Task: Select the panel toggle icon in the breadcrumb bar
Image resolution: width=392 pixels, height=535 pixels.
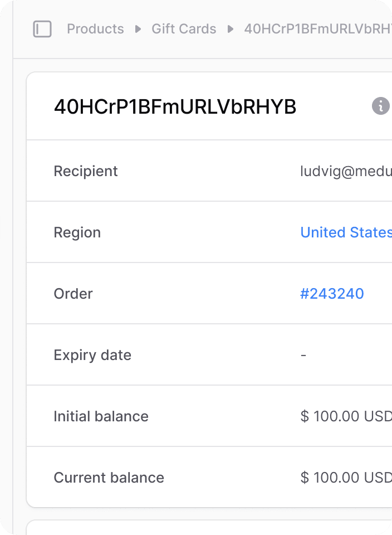Action: point(42,29)
